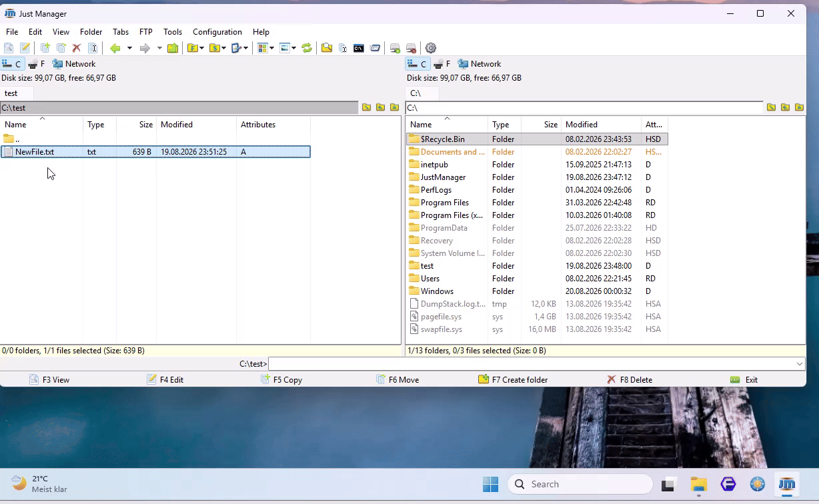
Task: Open the Tools menu
Action: [x=173, y=32]
